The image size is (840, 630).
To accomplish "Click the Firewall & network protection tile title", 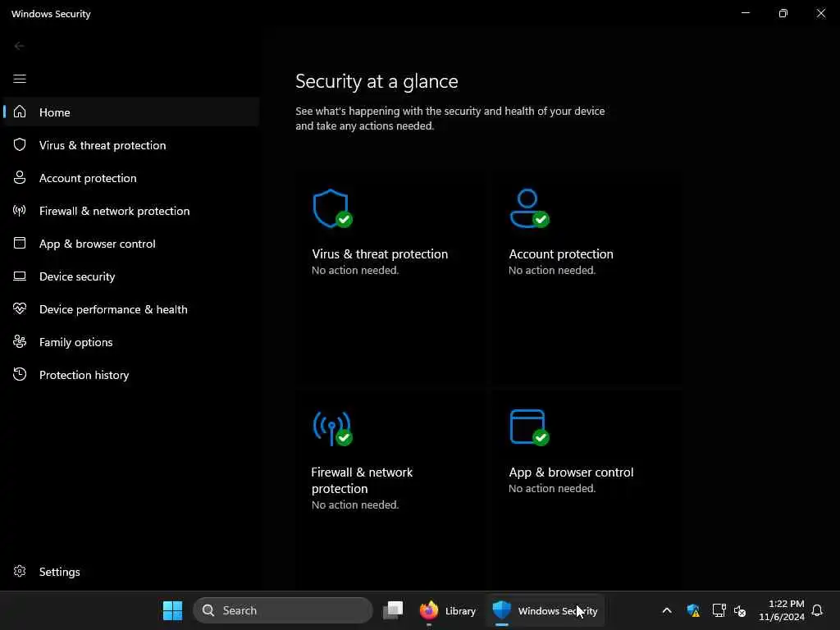I will [x=362, y=480].
